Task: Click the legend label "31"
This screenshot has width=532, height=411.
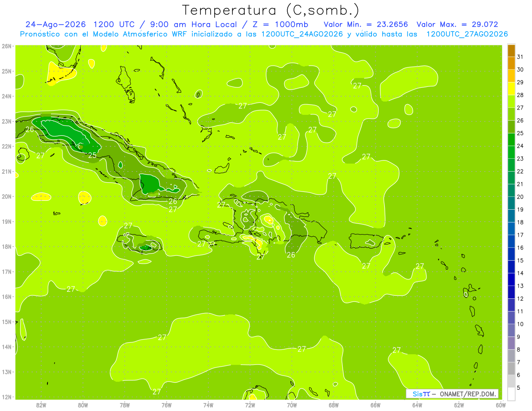Action: point(520,57)
